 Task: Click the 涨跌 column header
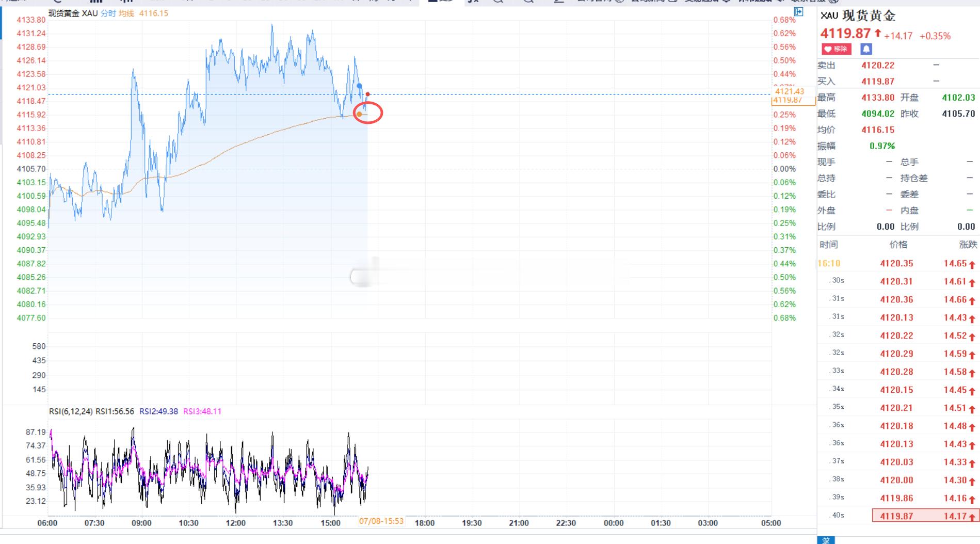tap(968, 245)
